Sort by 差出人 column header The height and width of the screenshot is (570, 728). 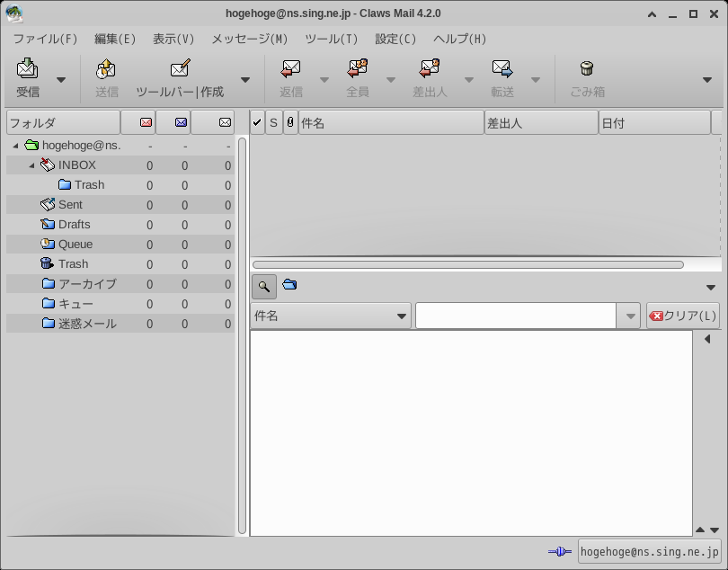(x=541, y=123)
